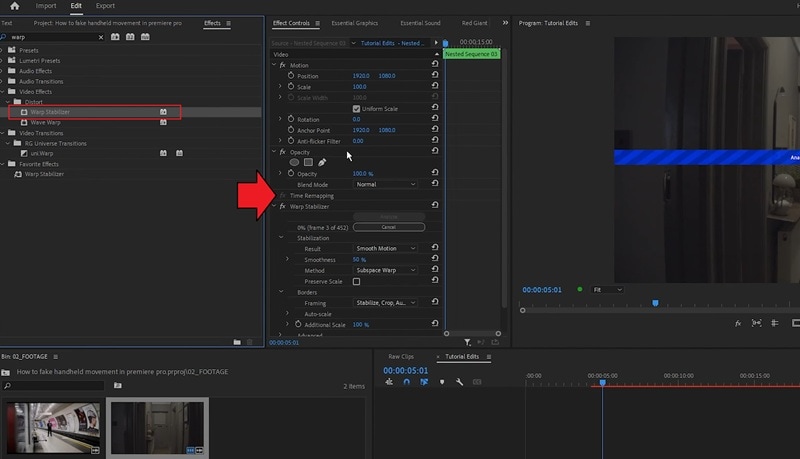This screenshot has height=459, width=800.
Task: Open the Fit zoom level dropdown
Action: [x=607, y=290]
